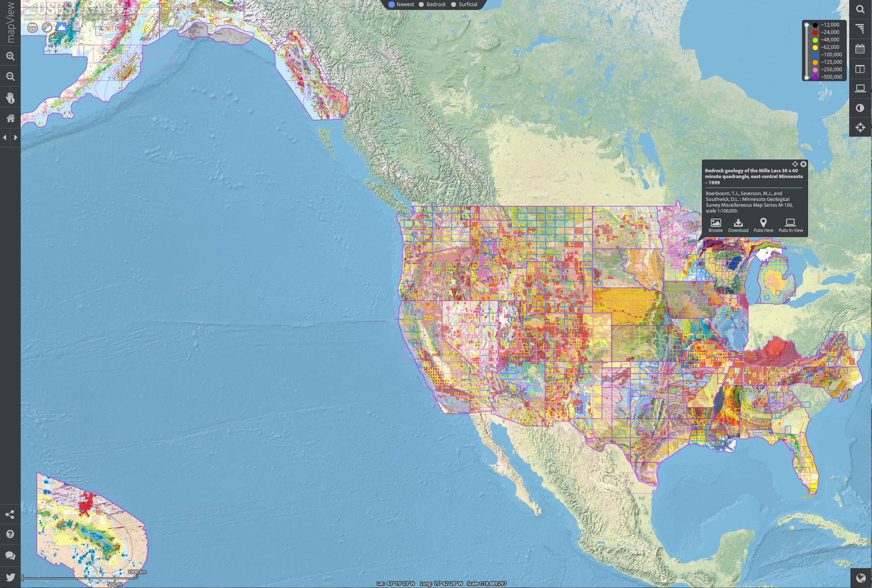
Task: Select the Bedrock radio option
Action: point(421,5)
